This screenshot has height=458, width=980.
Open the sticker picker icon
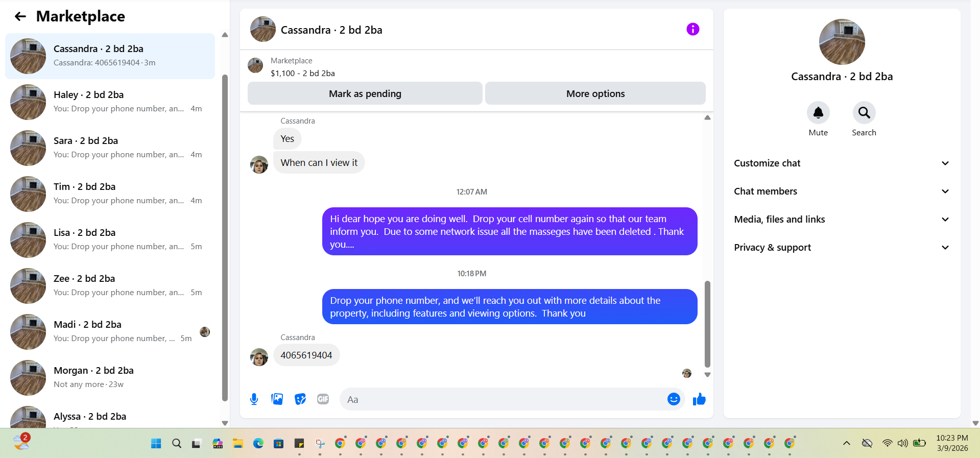click(300, 399)
